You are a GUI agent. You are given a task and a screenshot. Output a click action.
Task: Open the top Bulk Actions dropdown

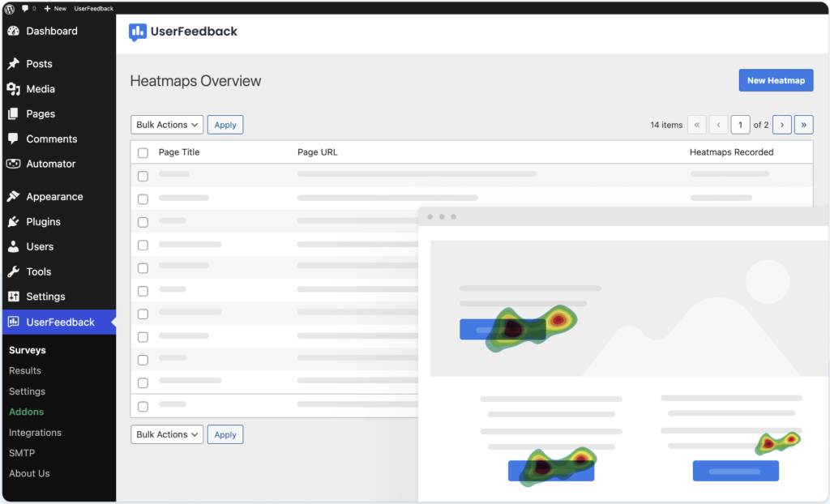[166, 125]
